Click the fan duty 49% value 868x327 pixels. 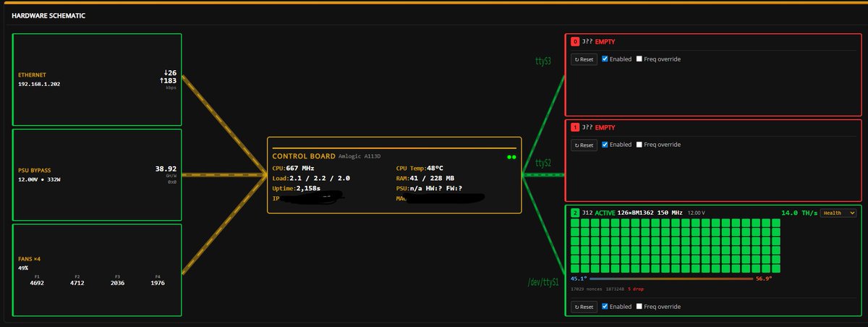[x=23, y=268]
